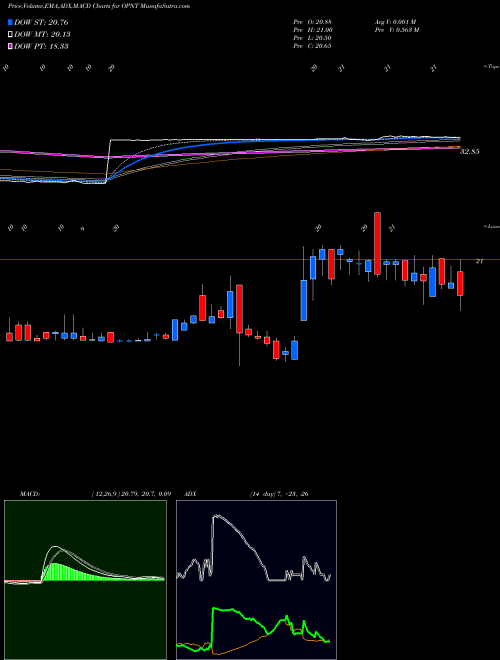
Task: Click the 'Pre O: 20.88' value
Action: click(312, 22)
